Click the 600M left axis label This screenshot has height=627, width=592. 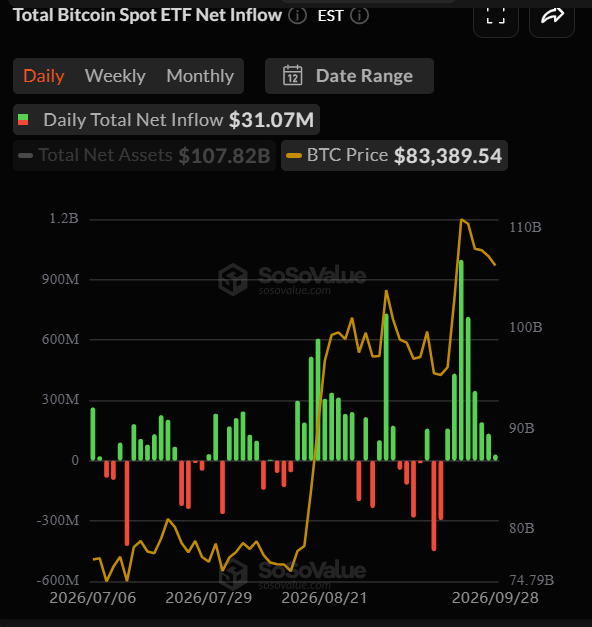click(60, 339)
